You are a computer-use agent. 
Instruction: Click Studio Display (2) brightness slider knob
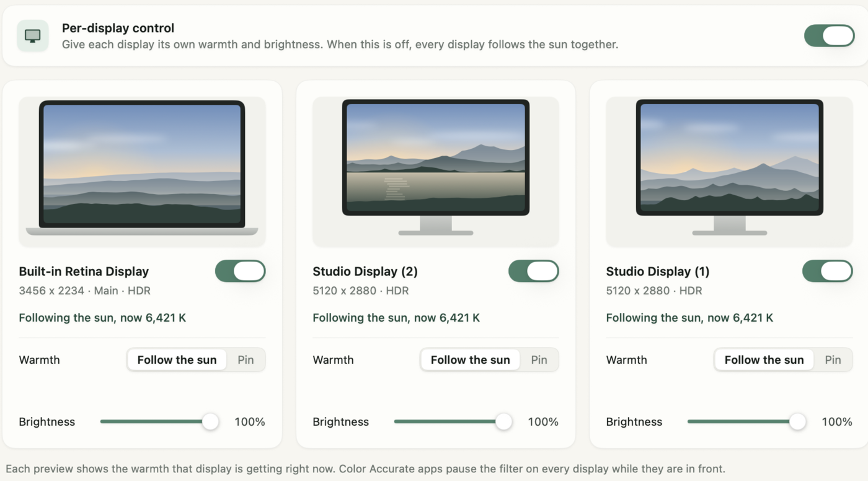[x=504, y=421]
